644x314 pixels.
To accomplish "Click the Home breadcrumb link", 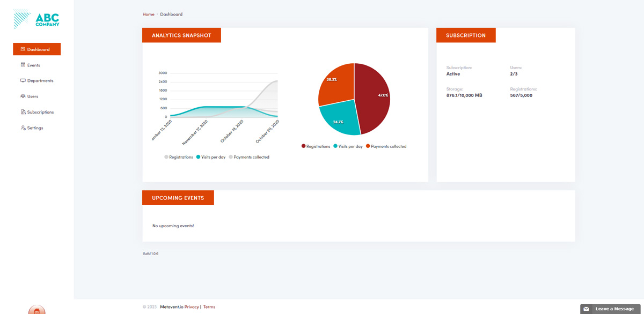I will [x=148, y=14].
